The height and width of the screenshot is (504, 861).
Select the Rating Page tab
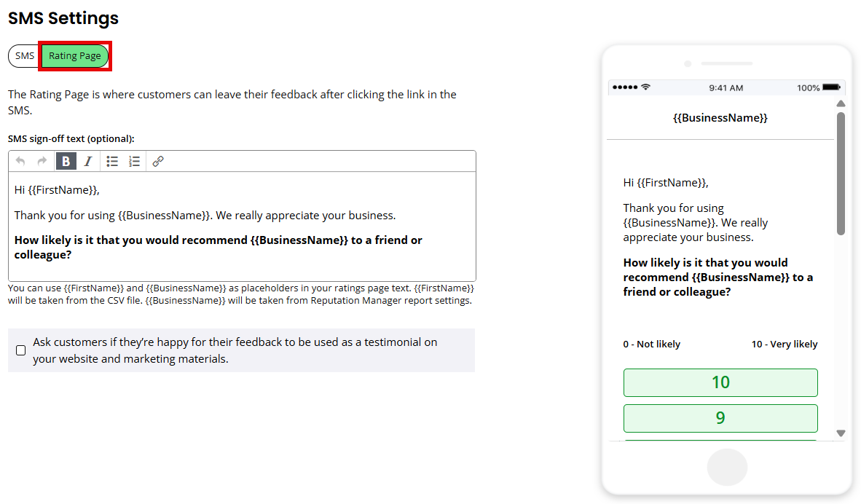coord(75,56)
